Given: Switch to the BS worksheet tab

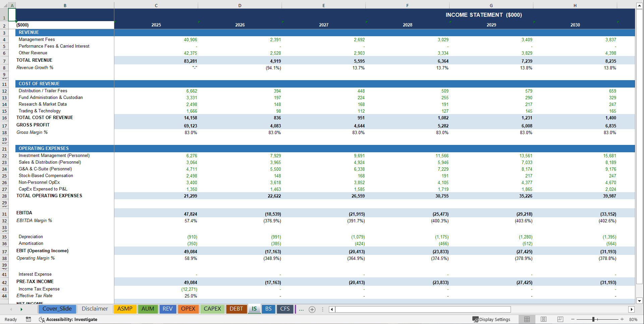Looking at the screenshot, I should 268,309.
